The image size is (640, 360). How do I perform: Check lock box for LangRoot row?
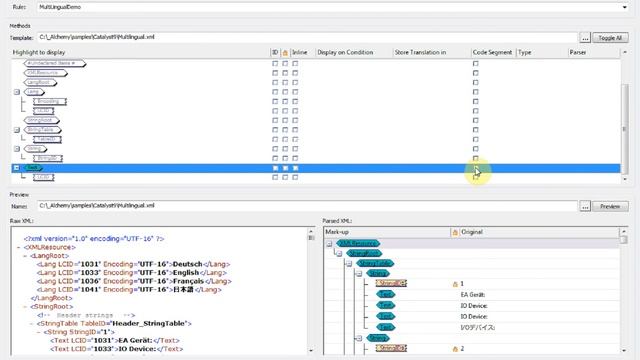tap(285, 82)
